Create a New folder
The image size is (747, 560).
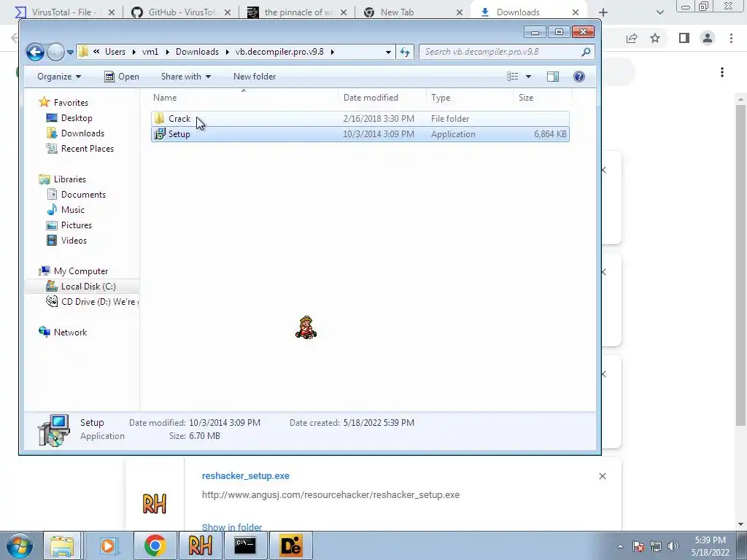click(255, 76)
